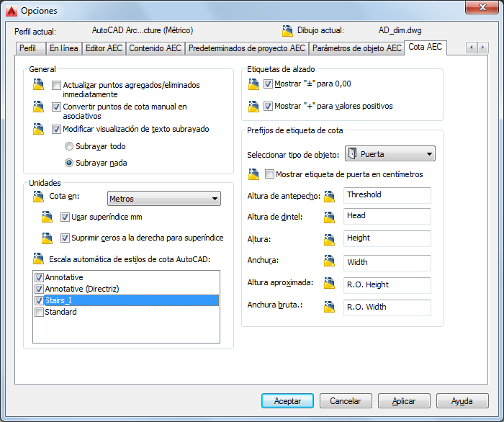Click the Cancelar button
Screen dimensions: 504x422
(x=346, y=401)
